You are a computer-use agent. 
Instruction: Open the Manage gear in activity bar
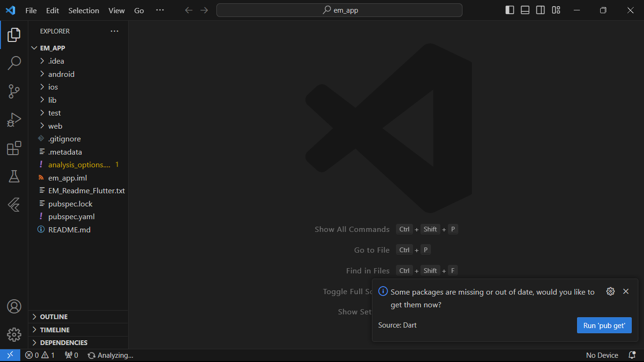click(x=14, y=335)
